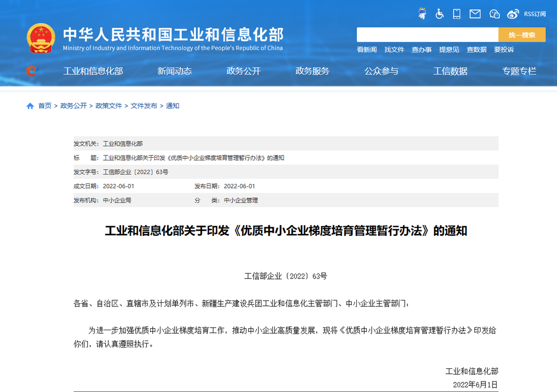
Task: Open the 看新闻 quick link
Action: pos(367,49)
